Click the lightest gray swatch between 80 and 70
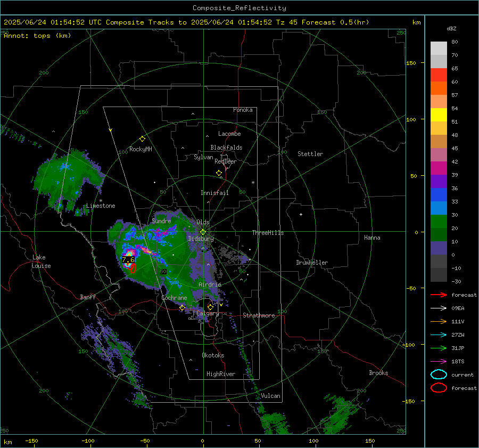479x448 pixels. (439, 48)
